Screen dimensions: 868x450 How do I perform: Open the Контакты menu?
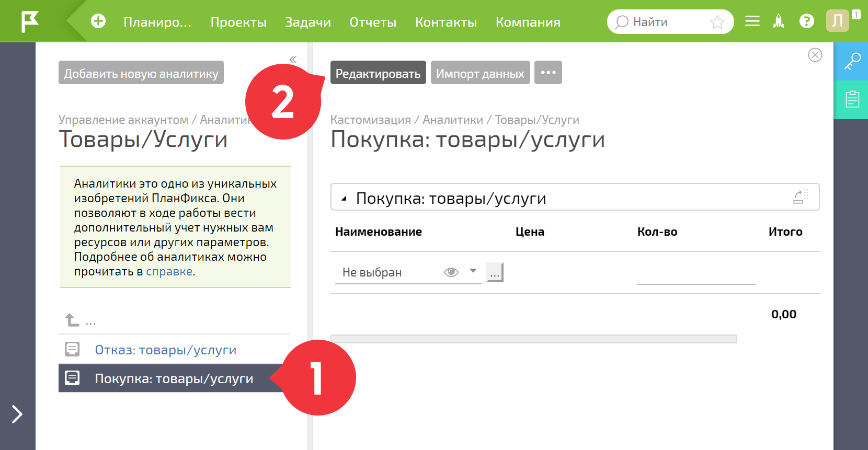446,22
